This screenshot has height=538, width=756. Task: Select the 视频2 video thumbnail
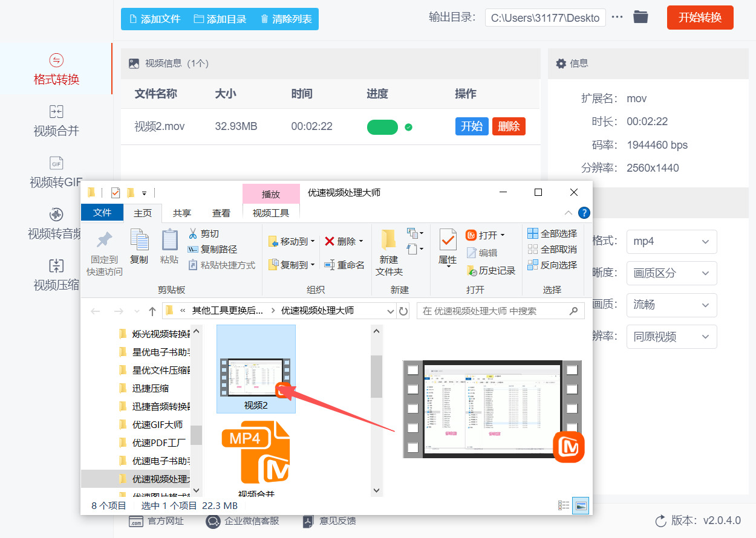click(x=256, y=369)
